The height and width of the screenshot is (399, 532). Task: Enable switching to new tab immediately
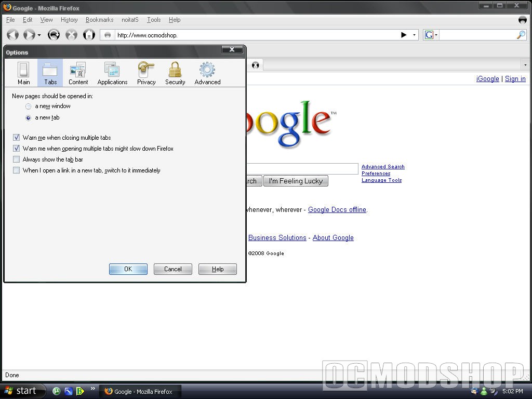(16, 170)
